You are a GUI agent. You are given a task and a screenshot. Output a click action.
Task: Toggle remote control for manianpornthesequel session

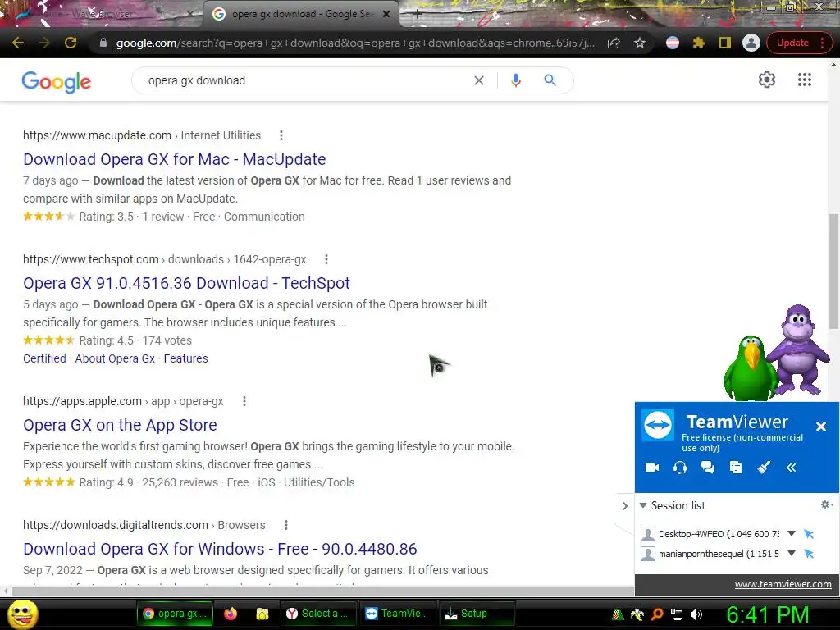click(809, 554)
